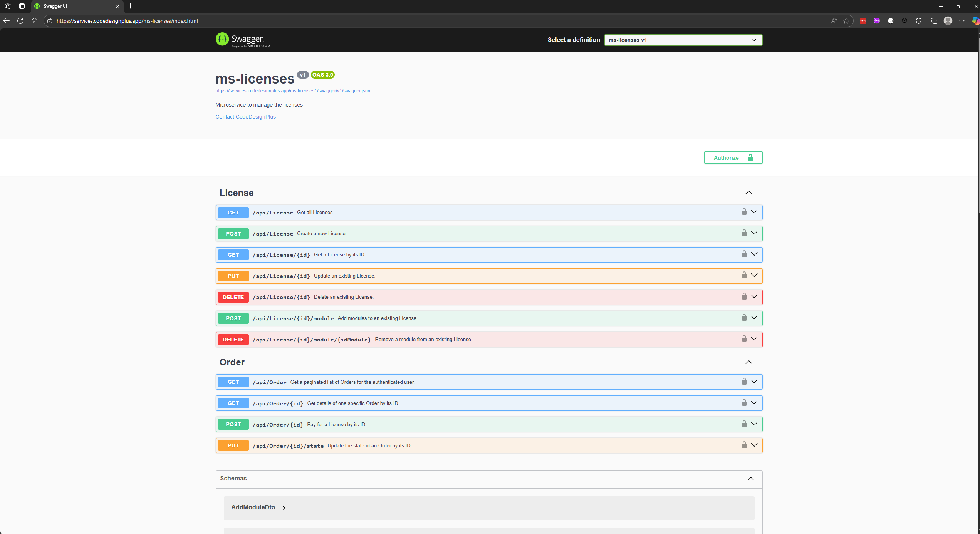
Task: Click GET method badge for /api/License/{id}
Action: coord(233,255)
